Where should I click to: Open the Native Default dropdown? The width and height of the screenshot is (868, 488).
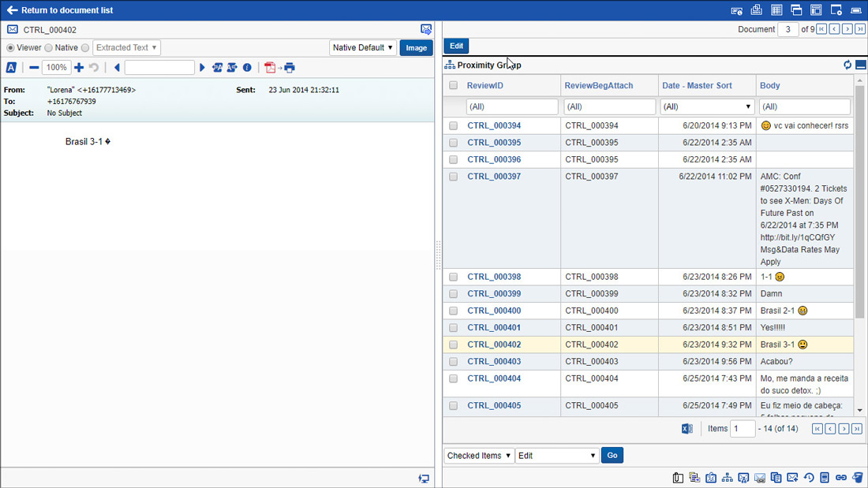click(363, 48)
